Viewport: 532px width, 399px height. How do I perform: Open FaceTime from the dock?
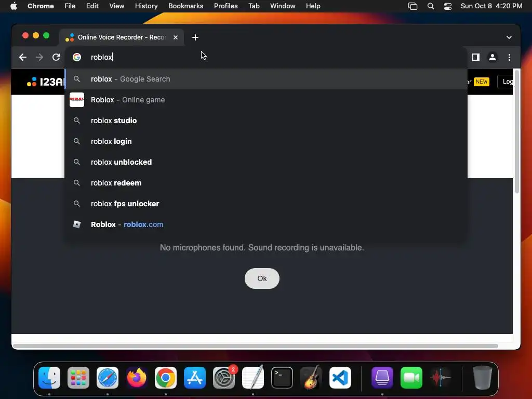411,378
